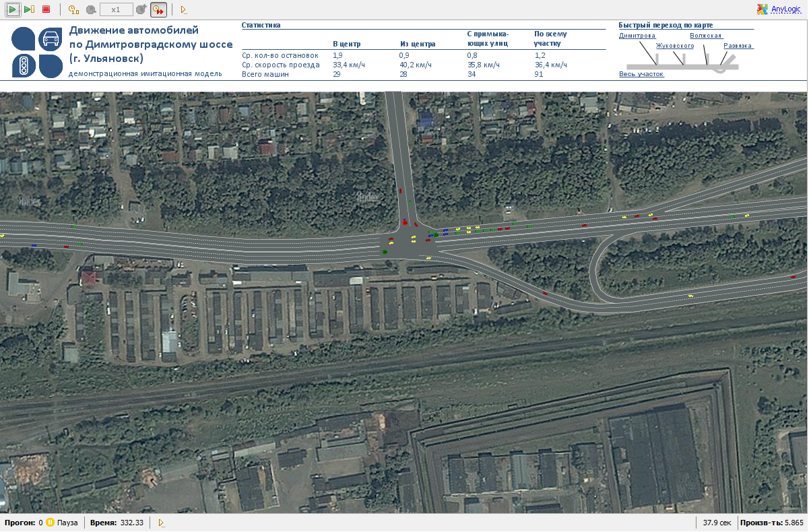Set real-time scale 1.0 clock icon
This screenshot has width=809, height=532.
[74, 9]
